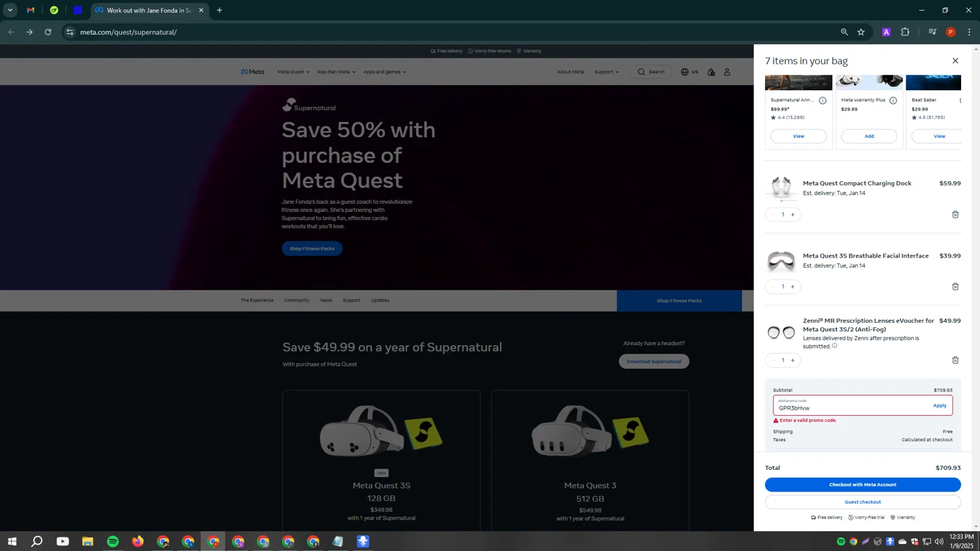Go to News section tab

326,301
